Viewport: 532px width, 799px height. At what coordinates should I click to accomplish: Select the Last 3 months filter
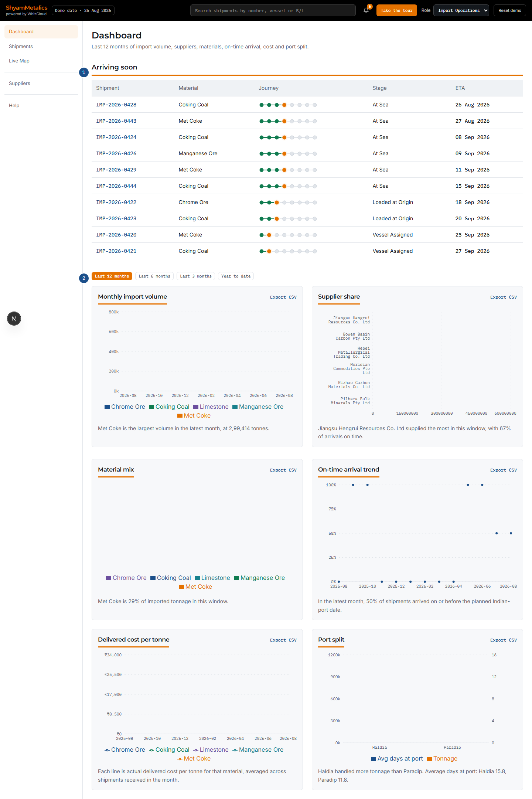[x=196, y=276]
